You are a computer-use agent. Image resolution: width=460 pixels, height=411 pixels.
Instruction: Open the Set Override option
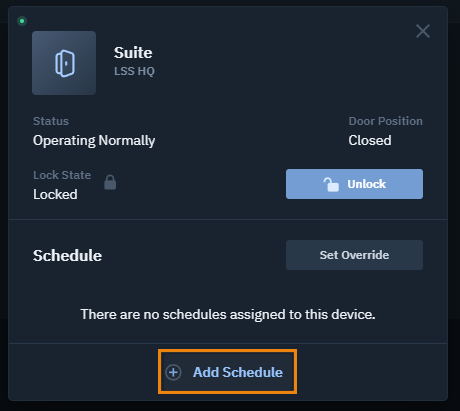point(354,255)
